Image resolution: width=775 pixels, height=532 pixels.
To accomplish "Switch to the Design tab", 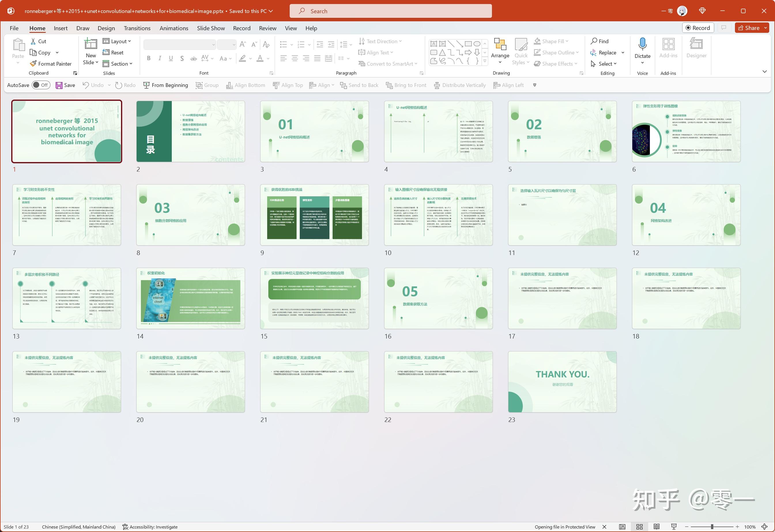I will pos(106,28).
